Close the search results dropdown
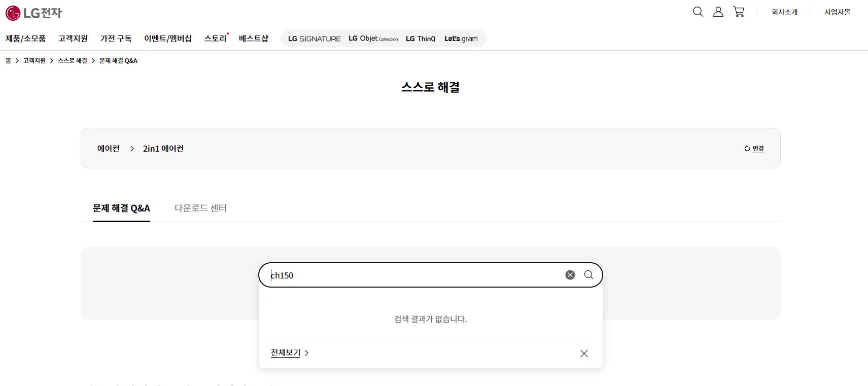Screen dimensions: 868x386 (x=584, y=354)
